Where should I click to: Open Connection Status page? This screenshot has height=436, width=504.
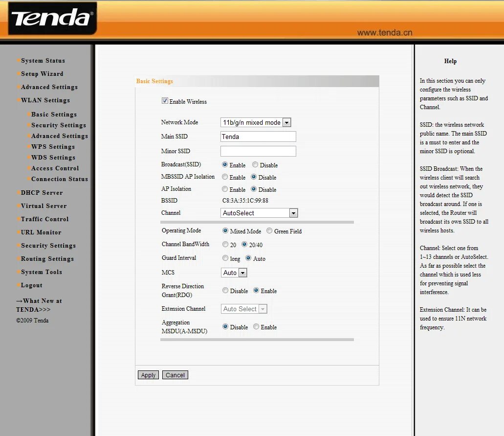(x=60, y=179)
